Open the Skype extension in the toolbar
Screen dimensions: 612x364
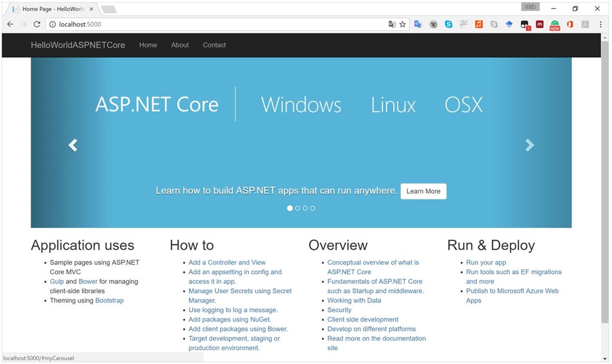tap(448, 24)
